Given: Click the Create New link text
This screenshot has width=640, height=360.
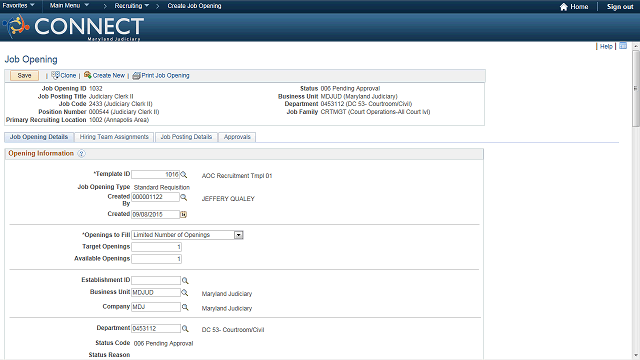Looking at the screenshot, I should (109, 76).
